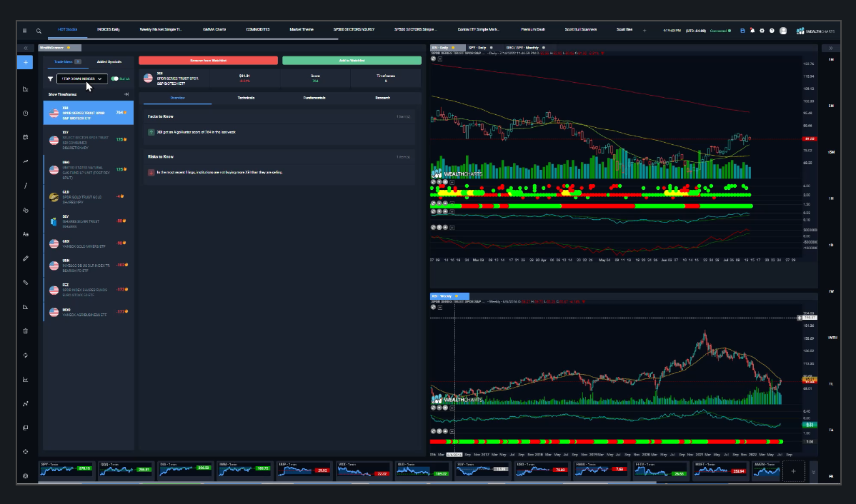Select MOO VanEck Agribusiness row
Image resolution: width=856 pixels, height=504 pixels.
click(x=89, y=312)
